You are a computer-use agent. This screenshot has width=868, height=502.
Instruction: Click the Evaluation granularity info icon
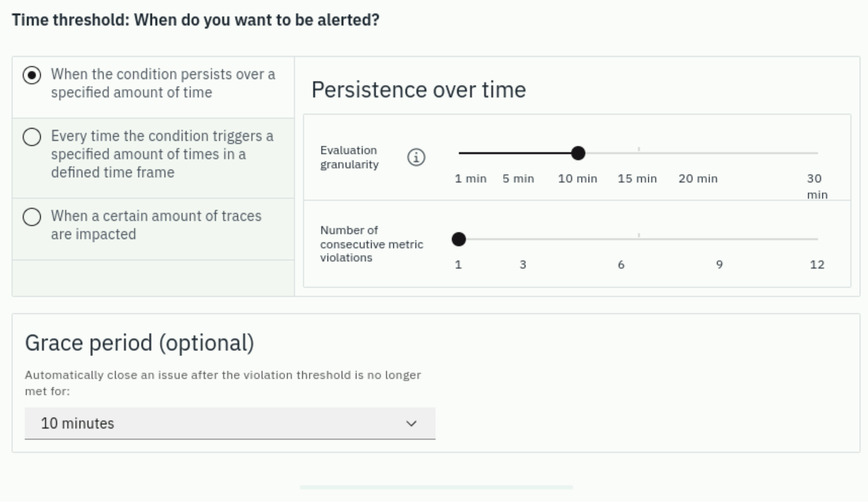pos(416,157)
